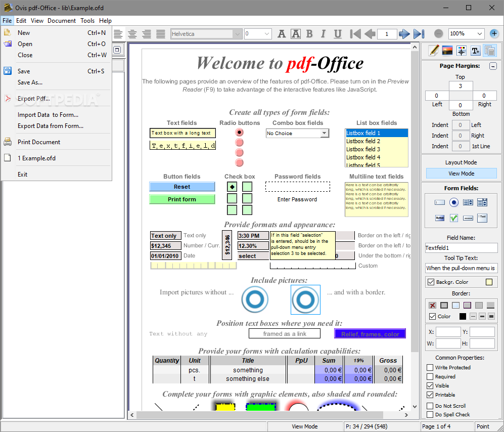Select the insert picture tool

click(447, 51)
